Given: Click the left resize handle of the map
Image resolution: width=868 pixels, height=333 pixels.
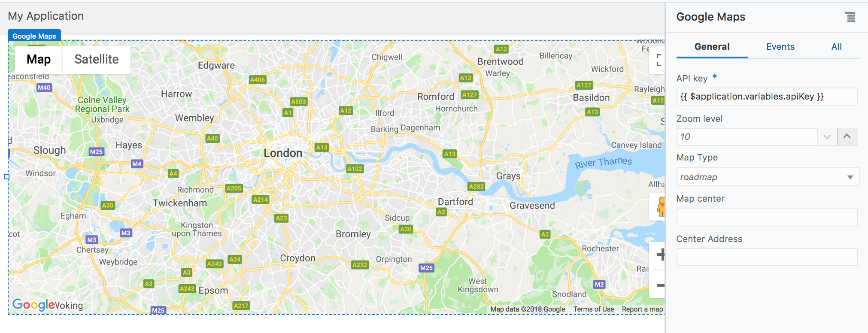Looking at the screenshot, I should click(x=7, y=177).
